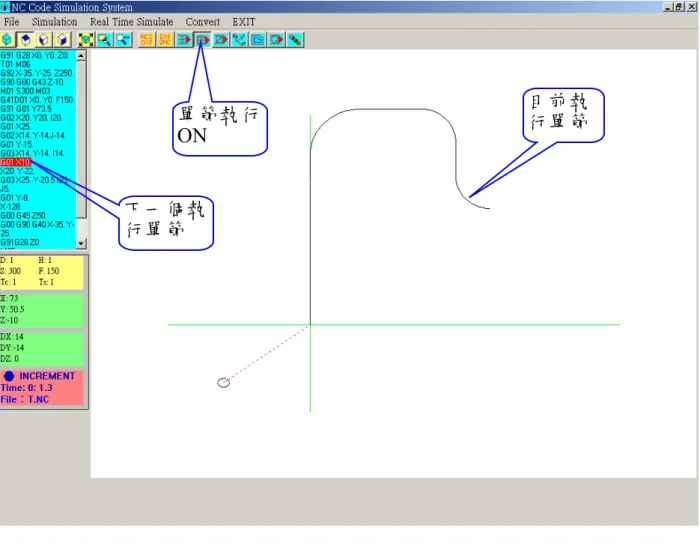The width and height of the screenshot is (700, 543).
Task: Select code line 'G91G28 Z0'
Action: tap(20, 242)
